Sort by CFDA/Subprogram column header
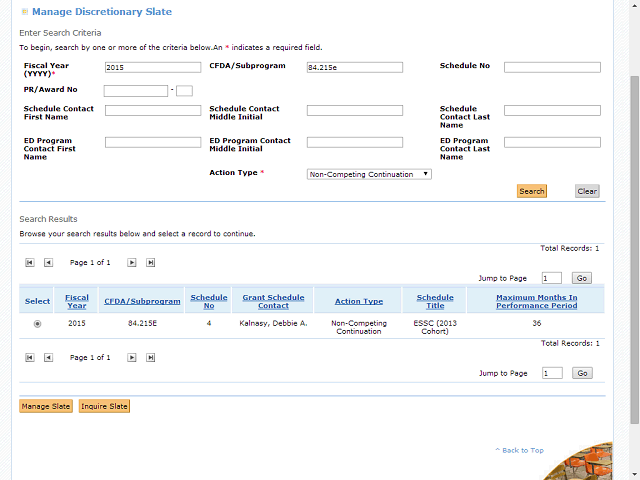Image resolution: width=640 pixels, height=480 pixels. tap(142, 301)
